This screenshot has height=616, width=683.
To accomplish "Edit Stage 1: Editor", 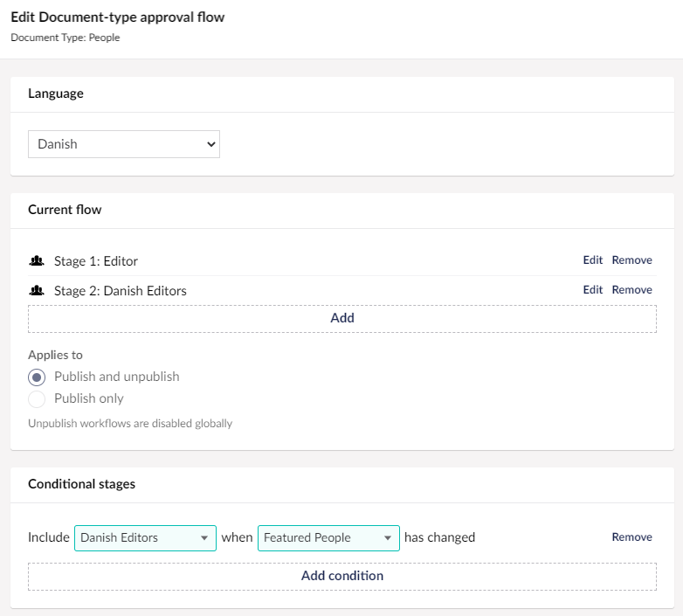I will 592,260.
